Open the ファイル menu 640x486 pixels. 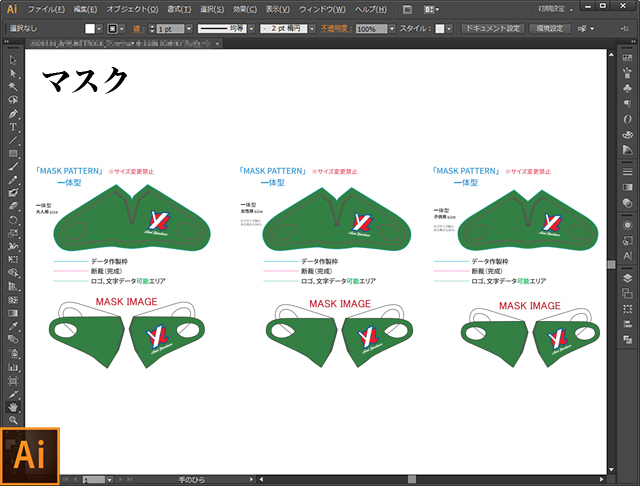pos(46,9)
